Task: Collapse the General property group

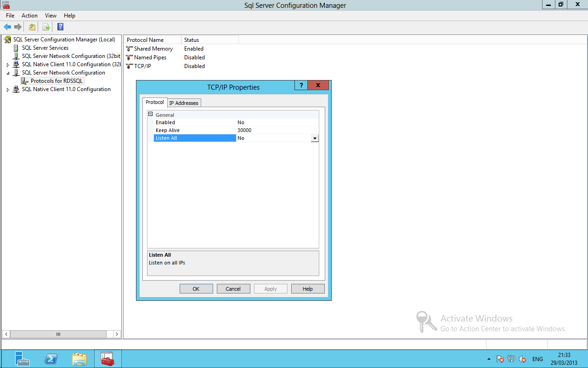Action: (150, 114)
